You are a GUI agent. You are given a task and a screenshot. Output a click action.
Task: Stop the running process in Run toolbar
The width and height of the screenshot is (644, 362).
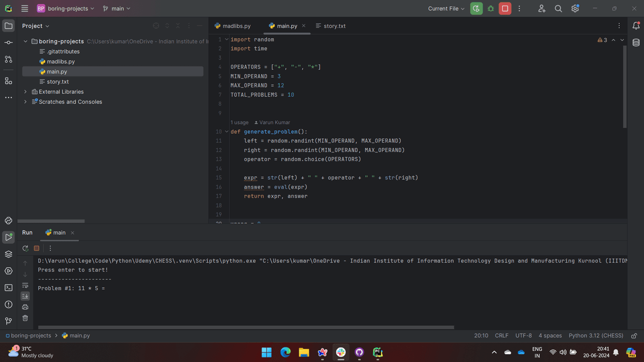point(37,248)
